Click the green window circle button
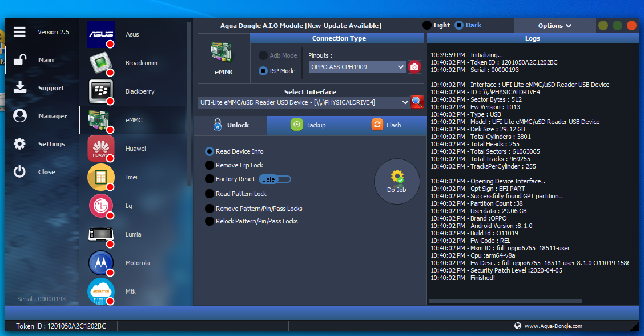 (617, 26)
